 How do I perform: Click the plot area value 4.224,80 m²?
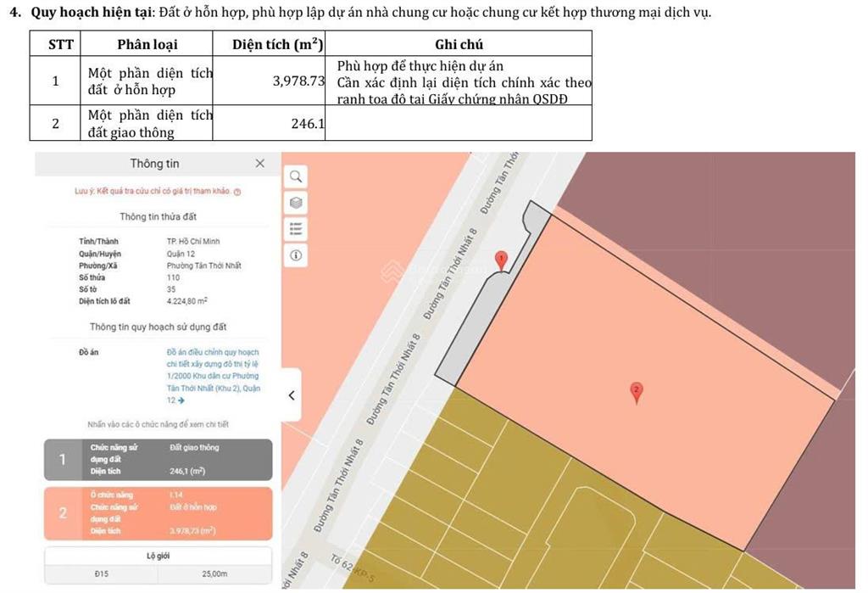click(x=187, y=301)
